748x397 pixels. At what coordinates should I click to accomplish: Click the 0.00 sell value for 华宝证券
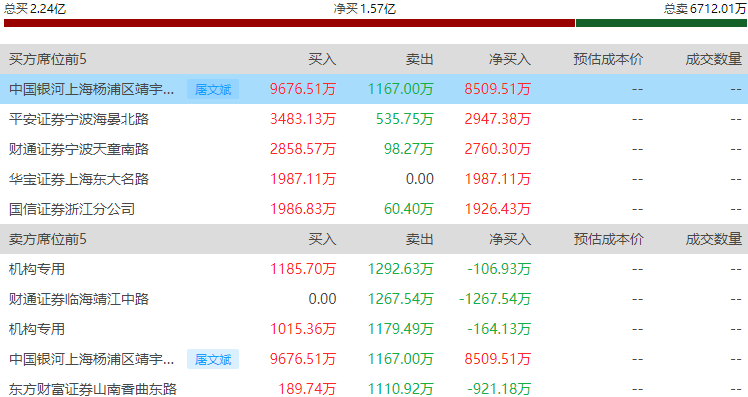[x=420, y=179]
